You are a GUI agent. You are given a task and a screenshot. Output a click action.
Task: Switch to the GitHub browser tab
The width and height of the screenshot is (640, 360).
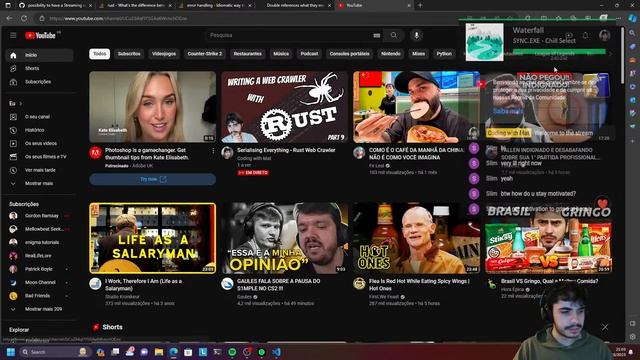pos(55,5)
